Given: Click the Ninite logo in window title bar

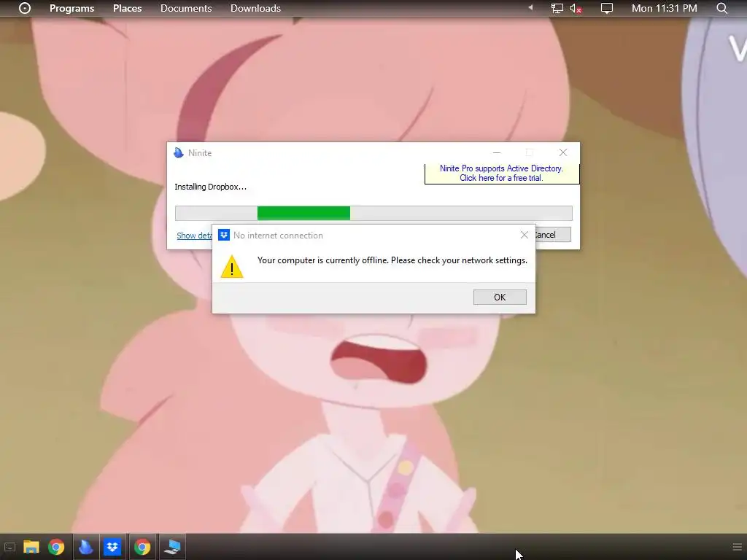Looking at the screenshot, I should (179, 153).
